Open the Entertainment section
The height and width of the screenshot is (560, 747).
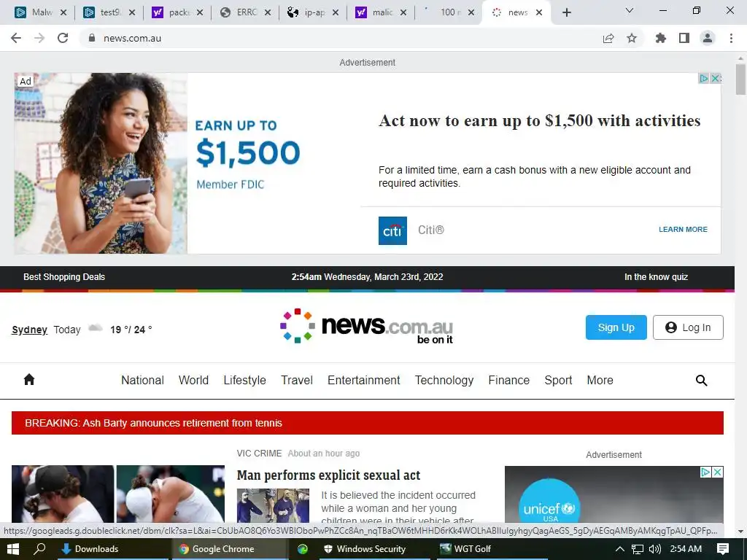364,380
